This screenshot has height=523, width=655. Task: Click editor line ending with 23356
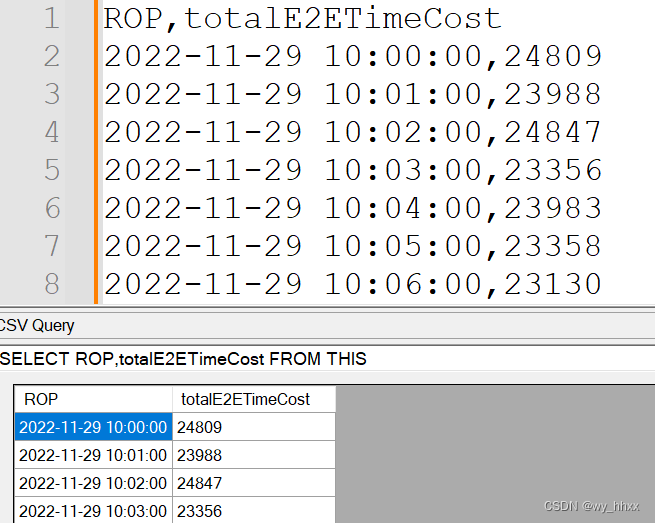click(353, 170)
